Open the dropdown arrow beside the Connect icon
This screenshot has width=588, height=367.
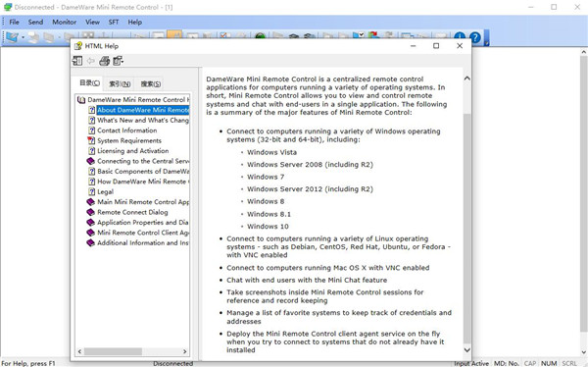click(23, 37)
